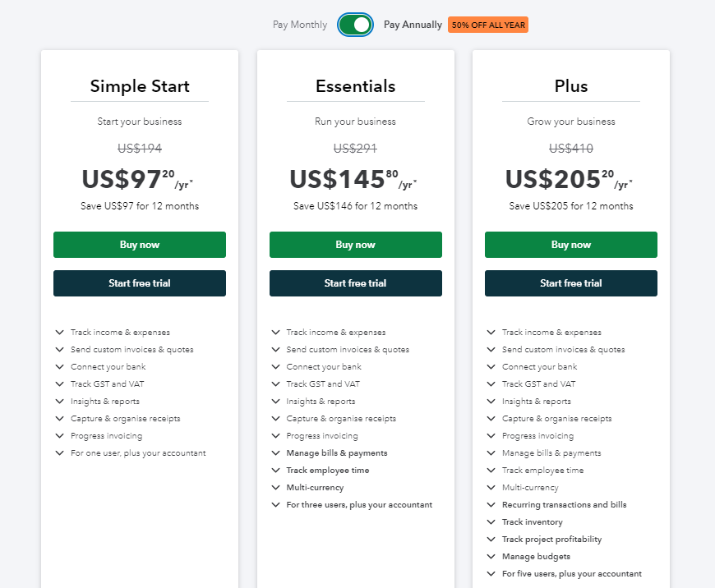
Task: Start free trial for Essentials plan
Action: (x=356, y=283)
